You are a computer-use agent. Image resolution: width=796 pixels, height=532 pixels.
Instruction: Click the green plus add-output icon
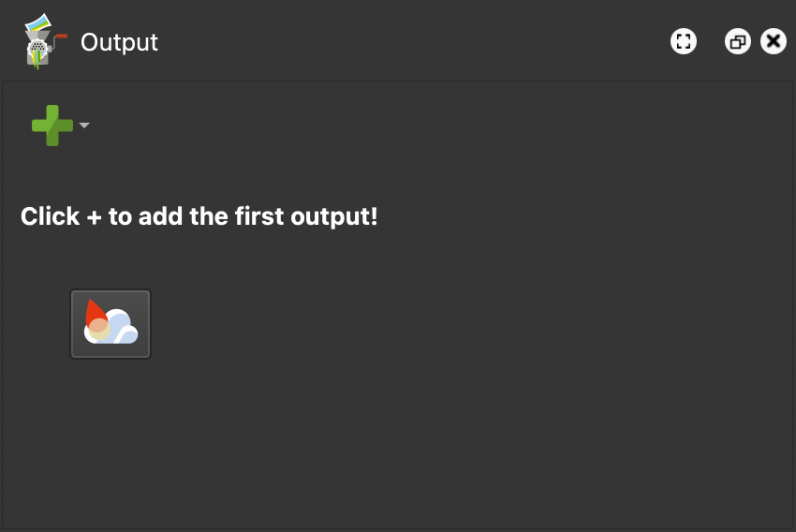coord(52,126)
